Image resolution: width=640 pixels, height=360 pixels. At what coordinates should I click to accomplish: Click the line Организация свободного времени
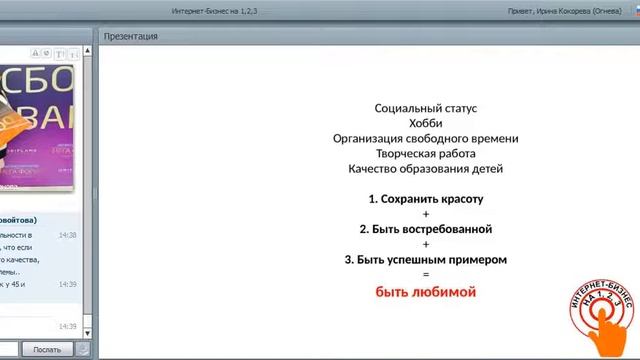coord(426,138)
